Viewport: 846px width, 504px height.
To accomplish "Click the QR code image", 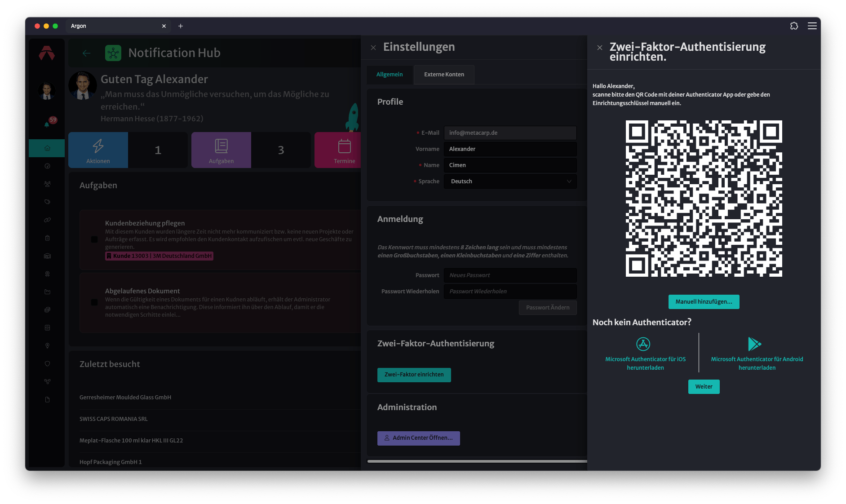I will 704,199.
